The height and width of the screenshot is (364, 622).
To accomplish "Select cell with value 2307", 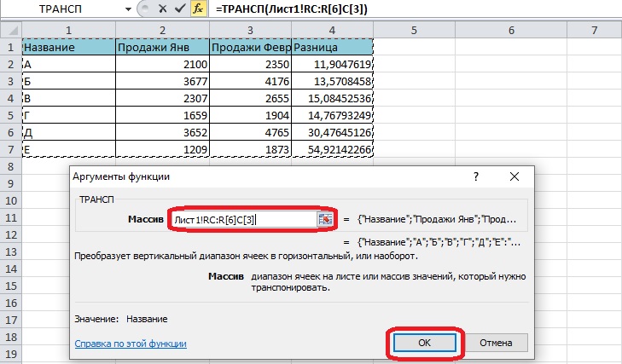I will click(x=163, y=98).
